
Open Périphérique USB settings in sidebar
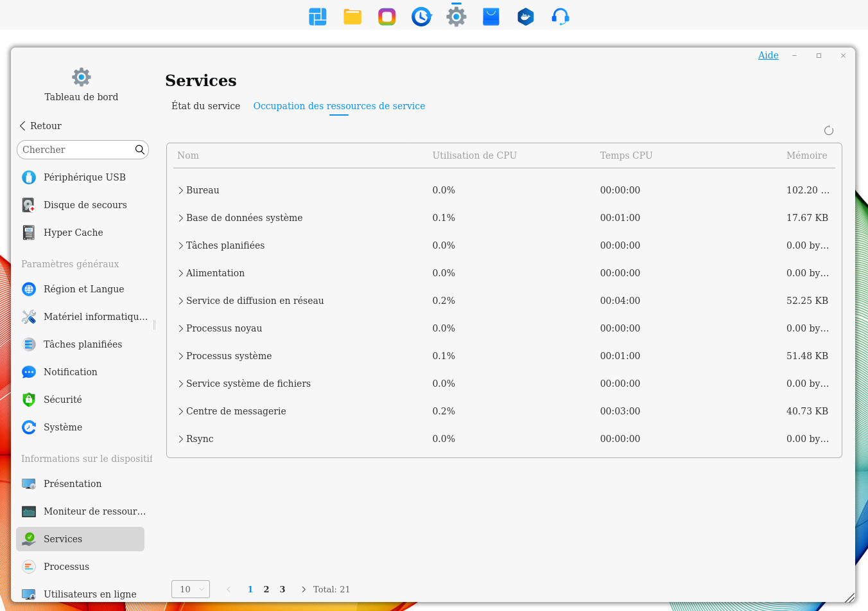[84, 177]
